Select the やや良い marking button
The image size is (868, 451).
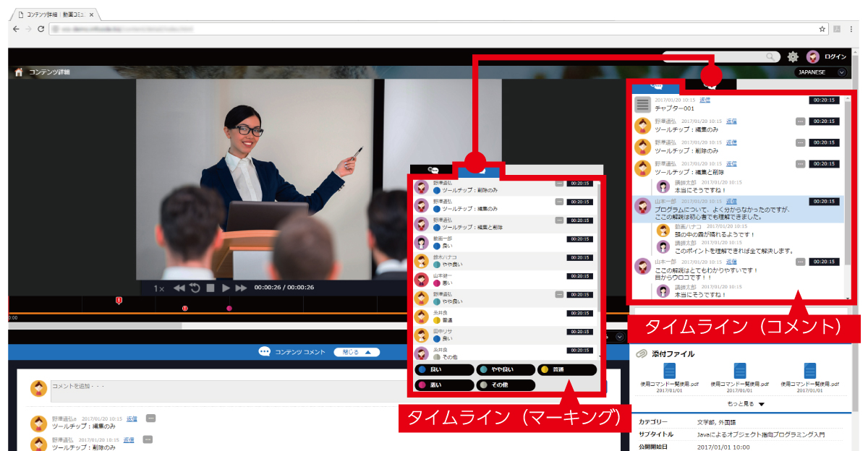[505, 369]
